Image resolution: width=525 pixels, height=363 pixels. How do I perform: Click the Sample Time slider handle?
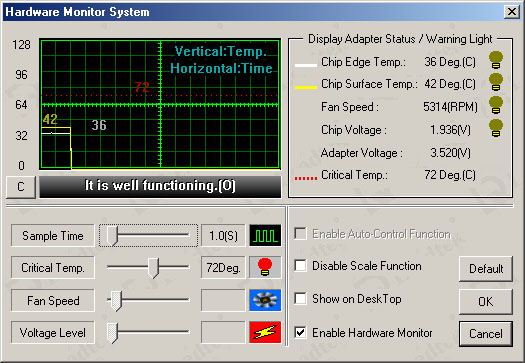coord(112,235)
